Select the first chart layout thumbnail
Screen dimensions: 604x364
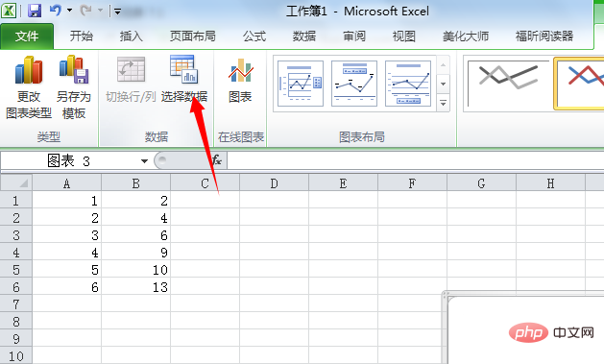coord(301,84)
